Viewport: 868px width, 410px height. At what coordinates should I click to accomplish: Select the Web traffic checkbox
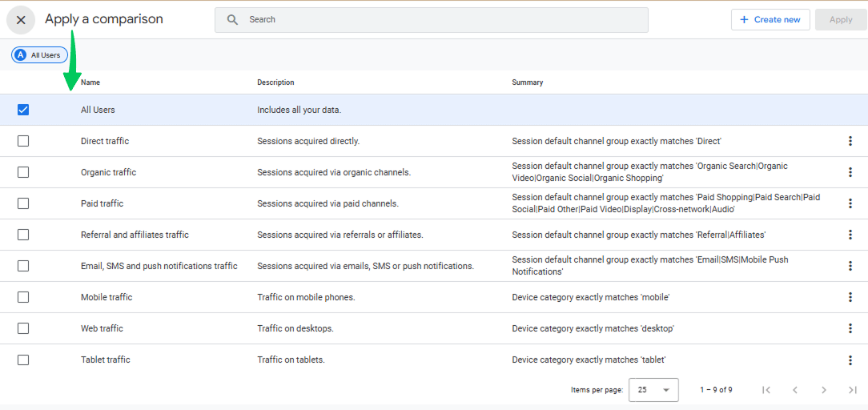point(23,328)
